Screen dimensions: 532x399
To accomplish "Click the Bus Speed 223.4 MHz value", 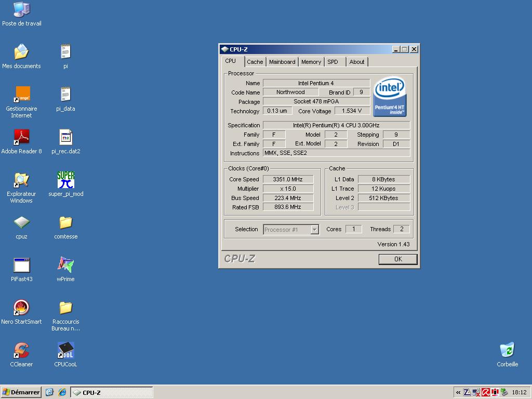I will (288, 198).
